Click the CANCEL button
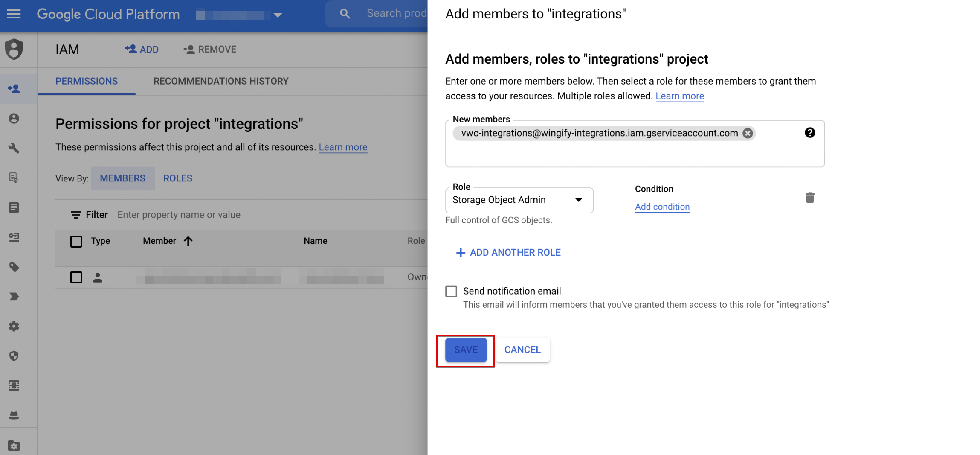The height and width of the screenshot is (455, 980). click(x=522, y=350)
